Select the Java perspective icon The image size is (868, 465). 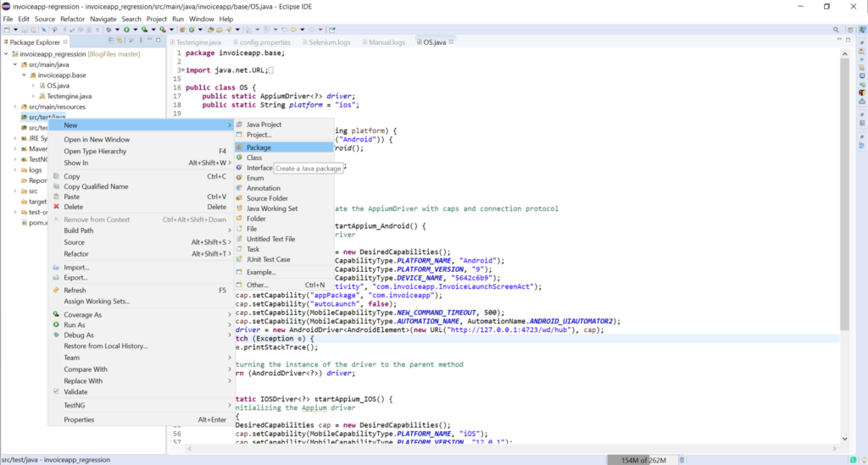[862, 30]
